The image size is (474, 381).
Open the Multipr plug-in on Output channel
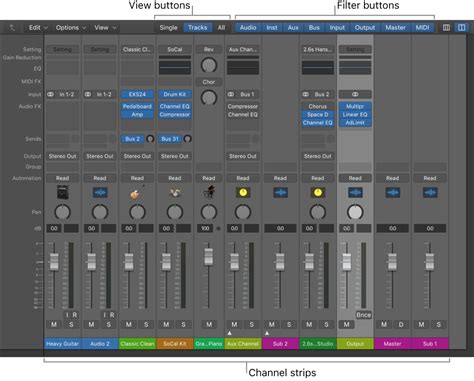click(x=355, y=106)
